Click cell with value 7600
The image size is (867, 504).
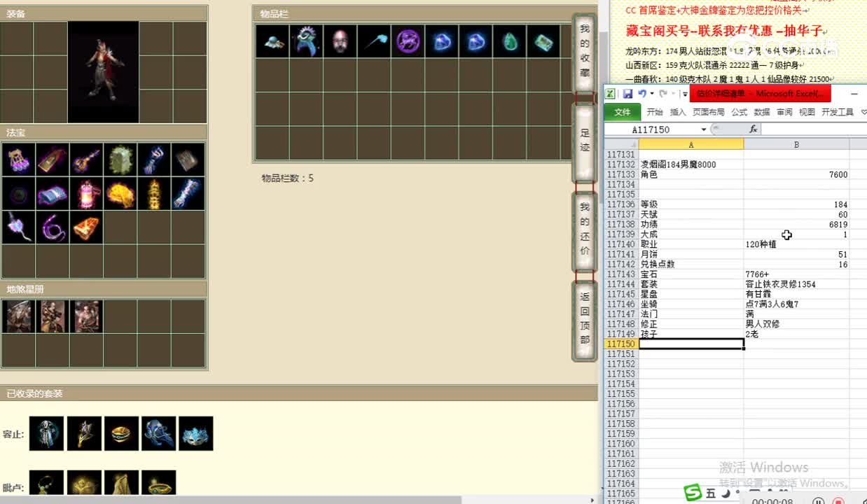coord(796,175)
